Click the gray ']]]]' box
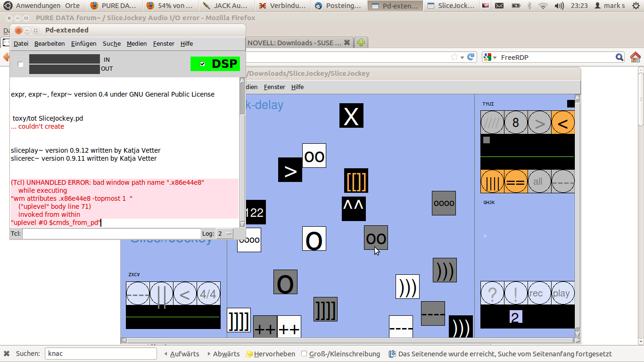This screenshot has height=362, width=644. tap(325, 309)
